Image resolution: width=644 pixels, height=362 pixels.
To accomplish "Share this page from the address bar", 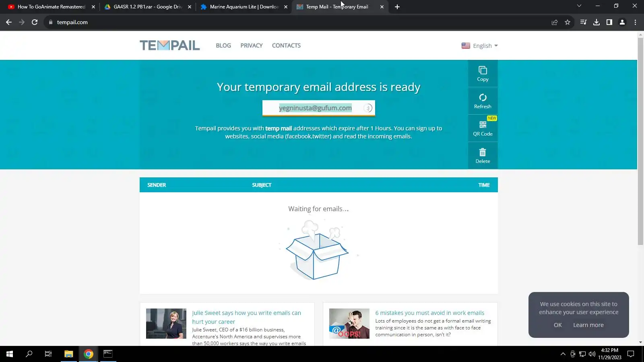I will coord(555,22).
